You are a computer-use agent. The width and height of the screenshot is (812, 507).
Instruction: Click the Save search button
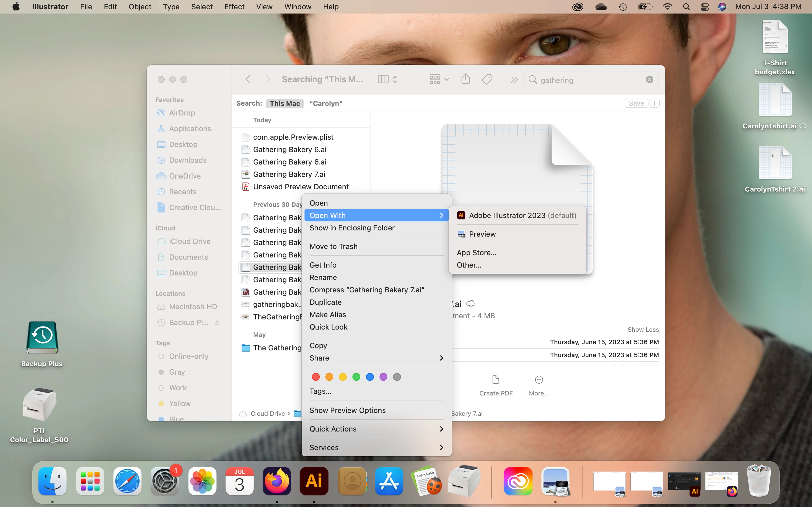tap(636, 103)
